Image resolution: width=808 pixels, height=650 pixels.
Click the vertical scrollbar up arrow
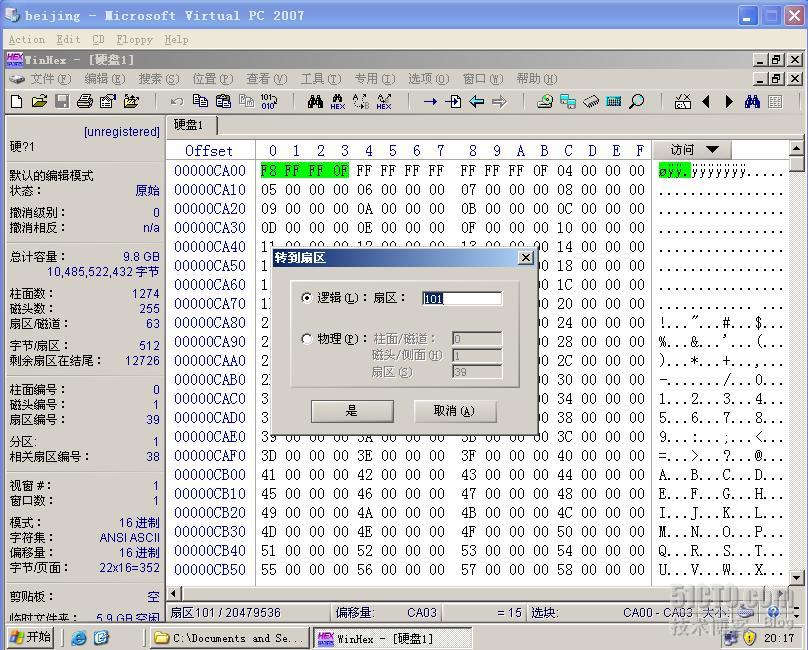pos(797,148)
